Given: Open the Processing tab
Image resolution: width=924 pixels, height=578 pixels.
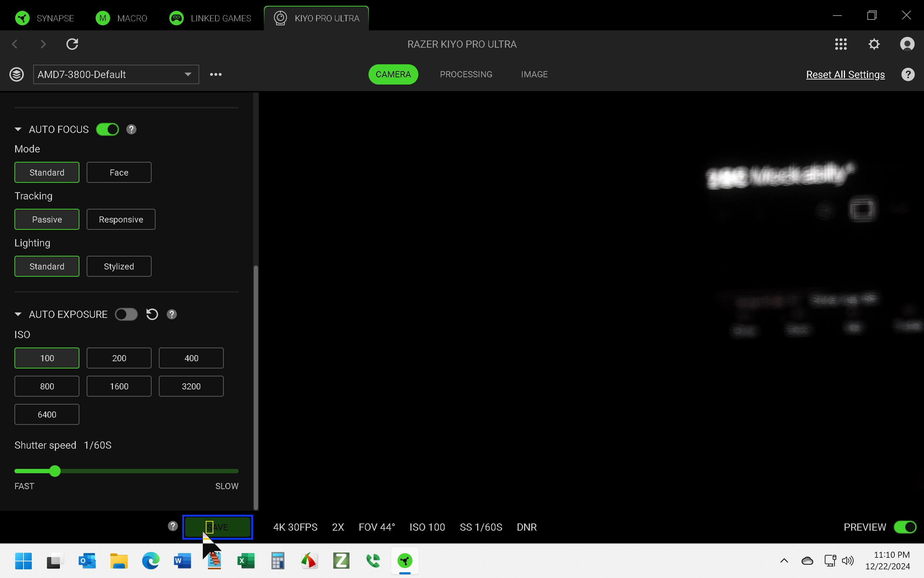Looking at the screenshot, I should click(466, 74).
